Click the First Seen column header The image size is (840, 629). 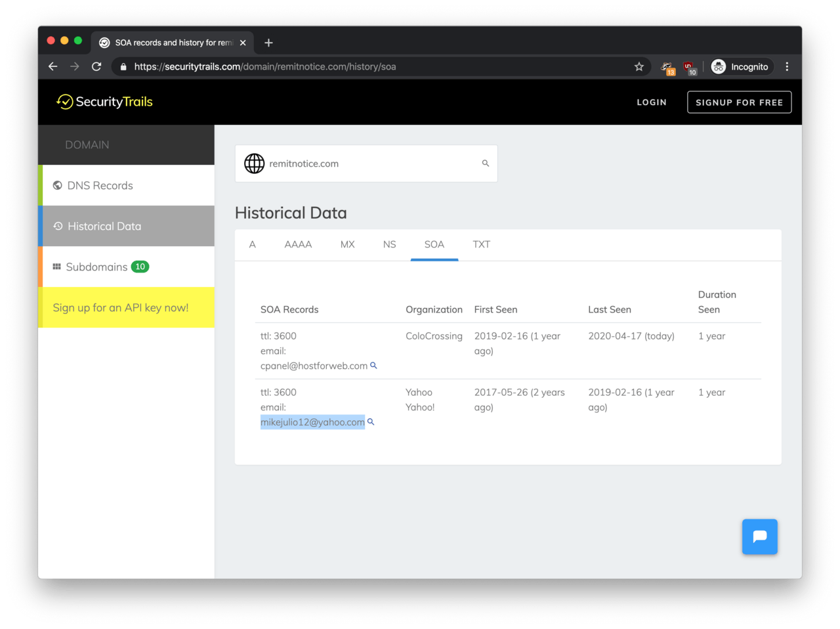(x=495, y=309)
